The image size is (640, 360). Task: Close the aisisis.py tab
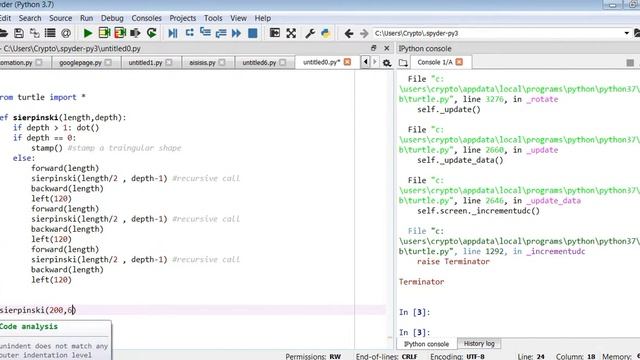(222, 62)
